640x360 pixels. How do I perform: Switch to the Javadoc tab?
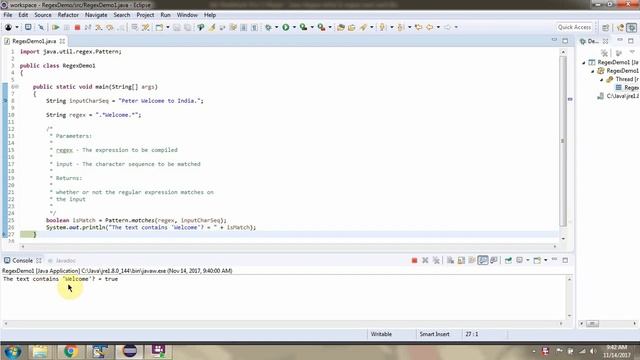pyautogui.click(x=65, y=260)
